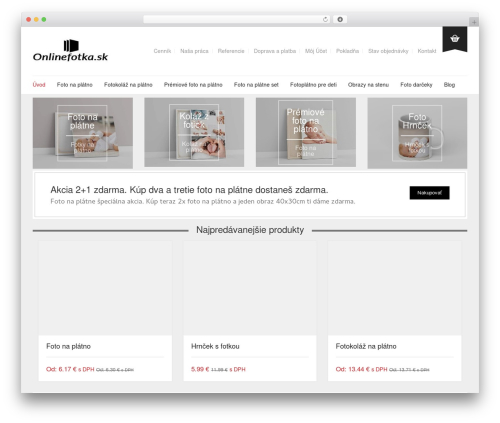Click the Akcia 2+1 zdarma headline
Screen dimensions: 500x423
point(189,190)
